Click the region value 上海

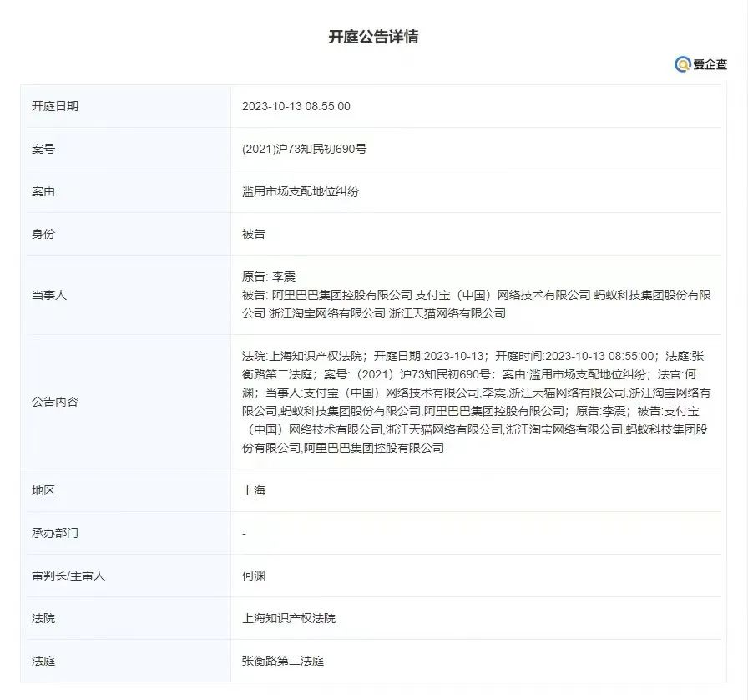click(x=253, y=490)
